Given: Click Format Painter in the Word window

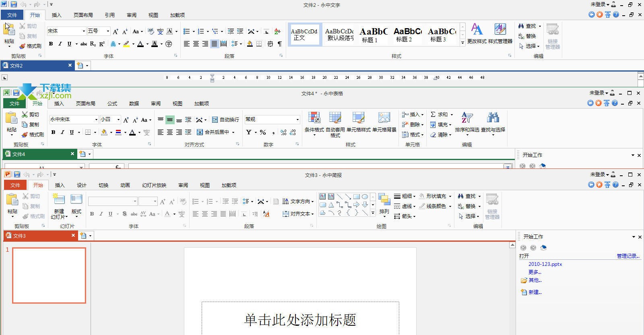Looking at the screenshot, I should (x=31, y=46).
